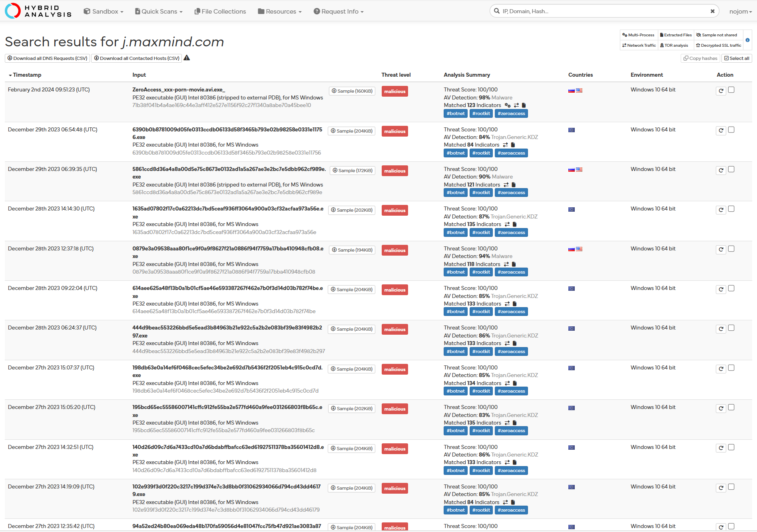Click the info circle beside the legend
This screenshot has width=757, height=532.
coord(747,40)
